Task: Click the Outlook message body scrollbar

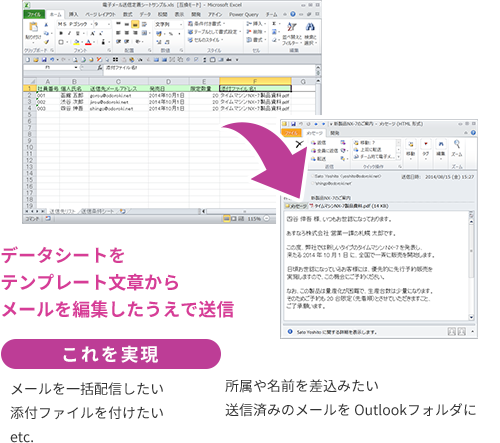Action: (x=471, y=265)
